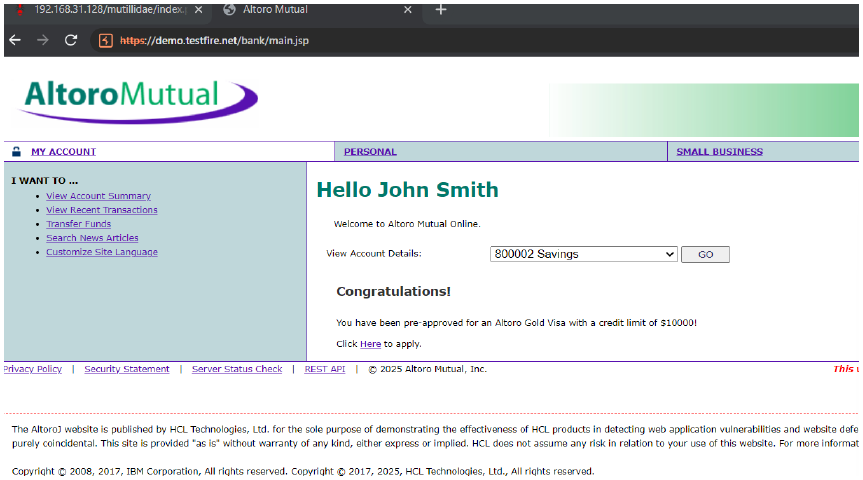Click the 'View Account Details:' label
This screenshot has height=480, width=863.
[x=374, y=254]
